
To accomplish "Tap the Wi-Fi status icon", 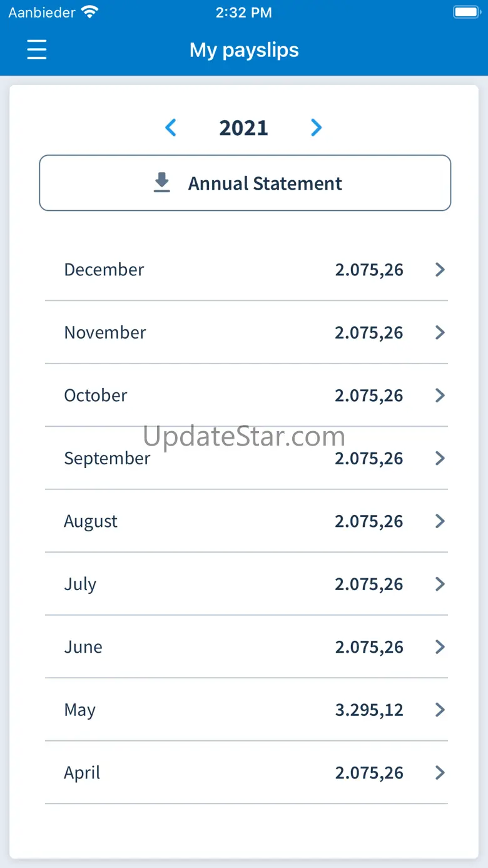I will point(90,12).
